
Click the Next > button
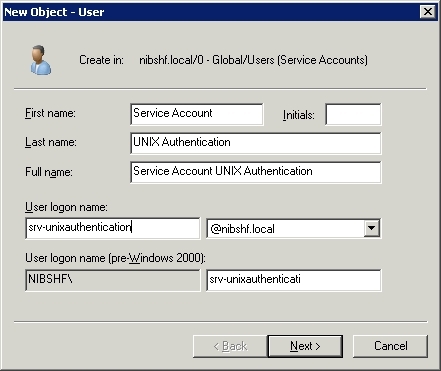tap(305, 346)
